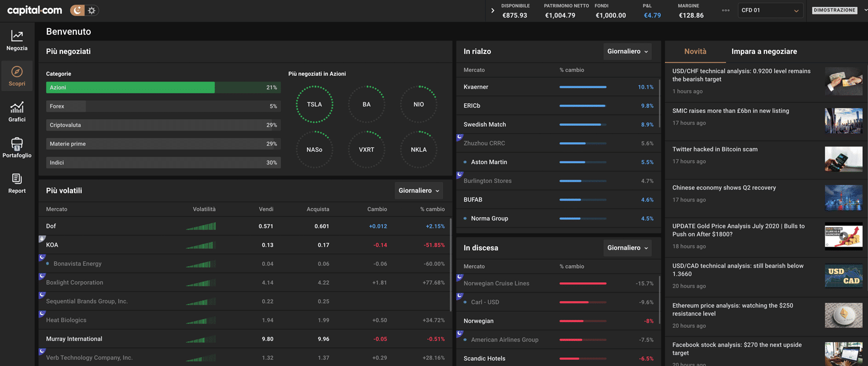868x366 pixels.
Task: Open the CFD 01 account dropdown
Action: pos(770,10)
